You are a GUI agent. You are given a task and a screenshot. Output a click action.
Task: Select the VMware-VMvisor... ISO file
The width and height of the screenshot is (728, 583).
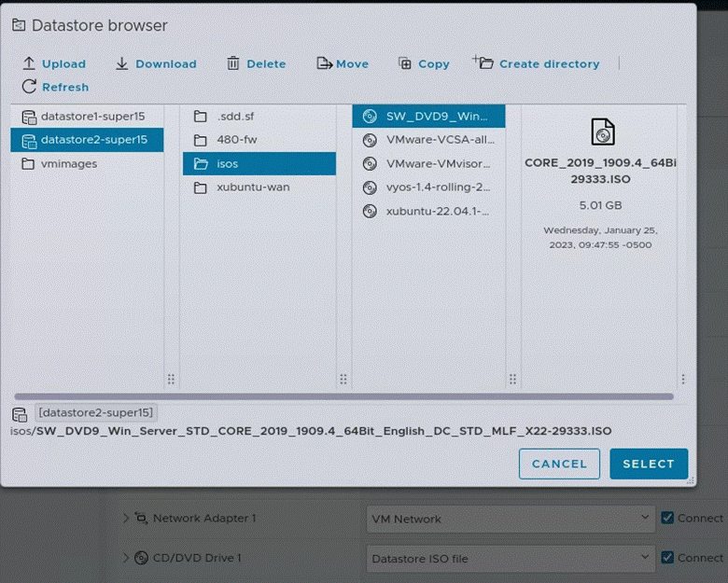point(428,164)
